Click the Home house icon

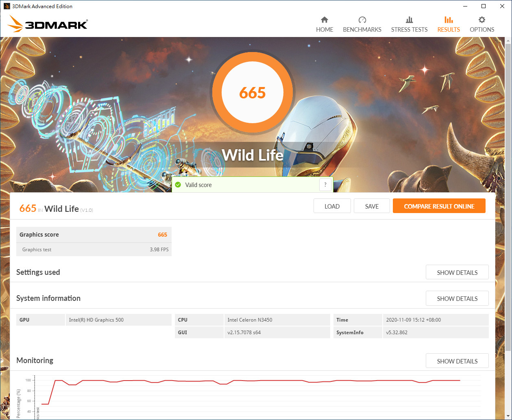tap(324, 20)
